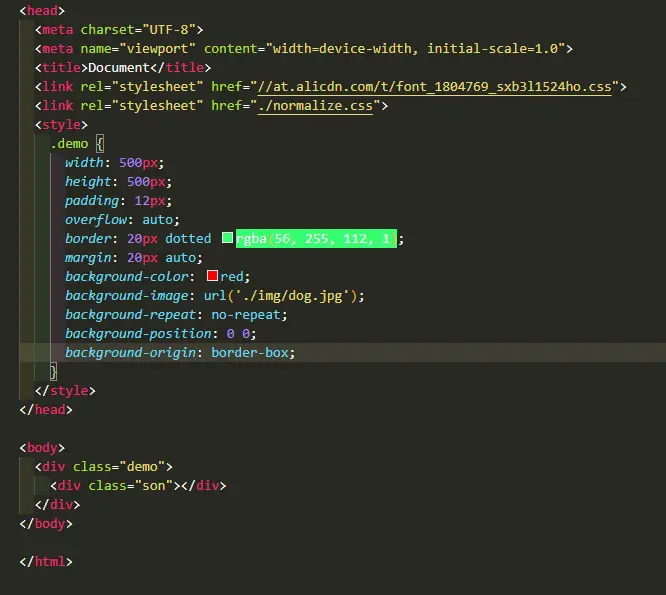Click the opening brace after .demo

(100, 144)
